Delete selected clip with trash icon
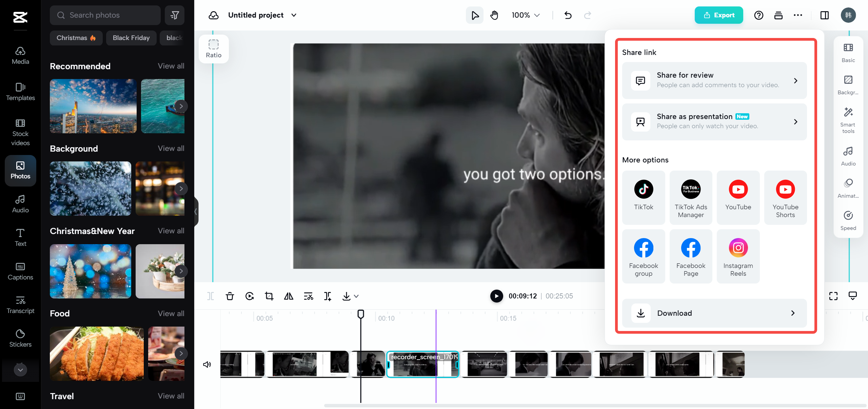Screen dimensions: 868x409 (x=230, y=296)
